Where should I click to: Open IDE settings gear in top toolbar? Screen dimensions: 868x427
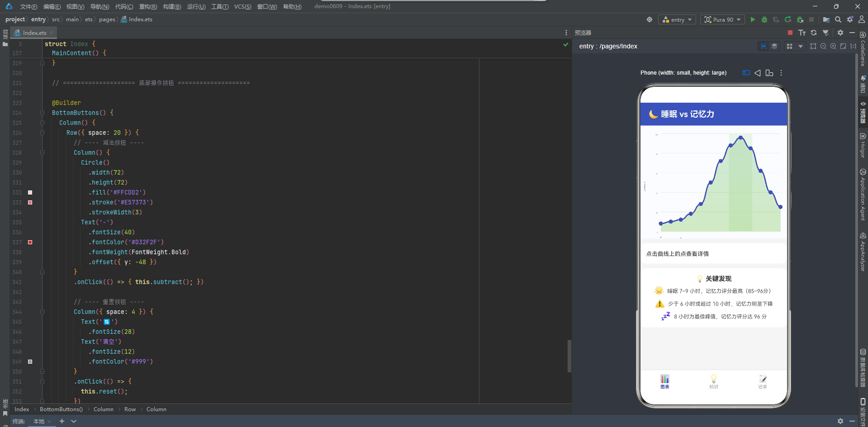click(x=850, y=19)
